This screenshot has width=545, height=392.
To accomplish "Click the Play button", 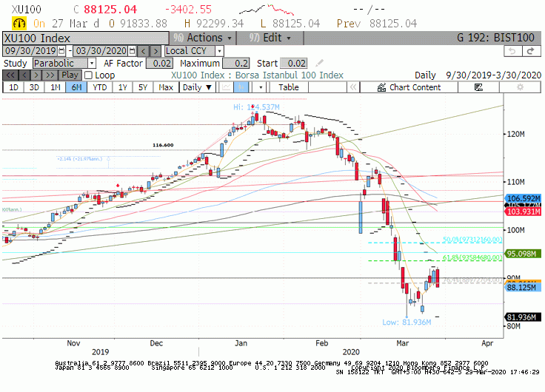I will [70, 75].
